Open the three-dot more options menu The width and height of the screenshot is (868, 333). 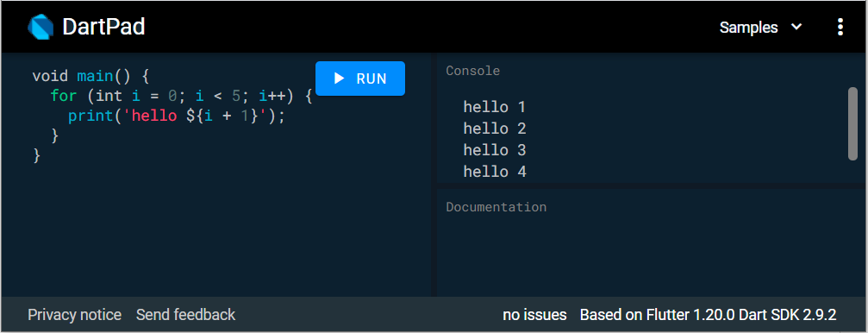pos(840,27)
